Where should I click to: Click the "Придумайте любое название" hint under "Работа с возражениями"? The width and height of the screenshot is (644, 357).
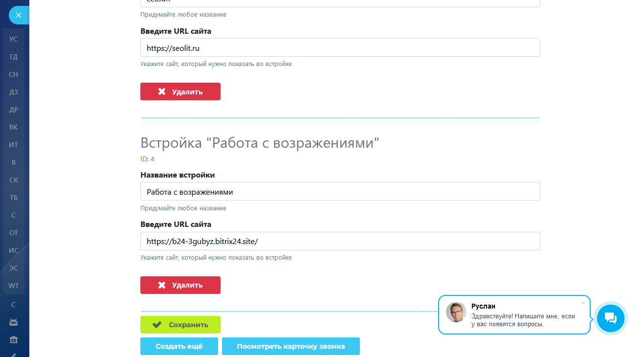pos(183,208)
